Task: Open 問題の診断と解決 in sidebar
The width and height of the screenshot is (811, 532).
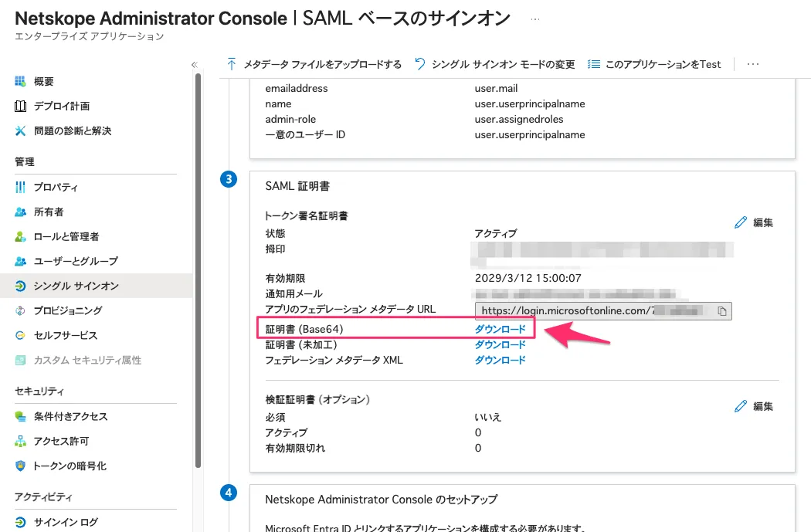Action: point(72,131)
